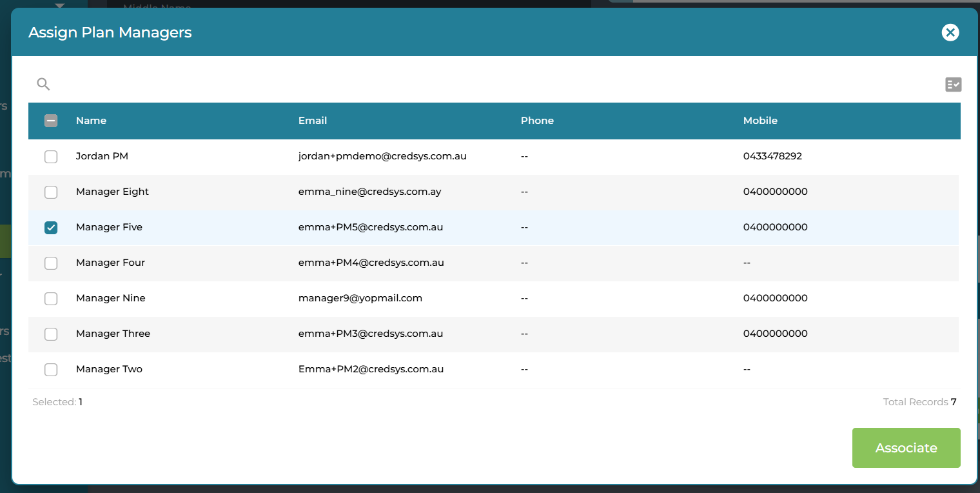Click email emma+PM3@credsys.com.au
Viewport: 980px width, 493px height.
(371, 334)
